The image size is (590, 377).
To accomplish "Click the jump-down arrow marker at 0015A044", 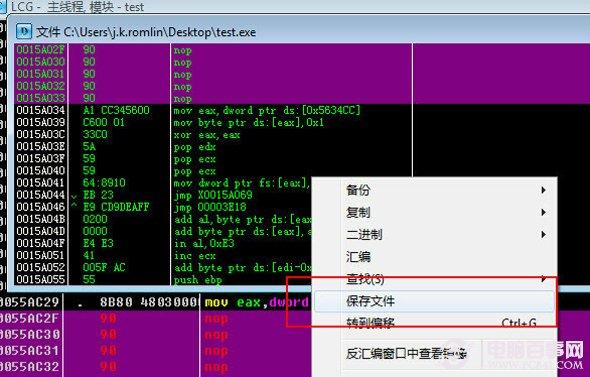I will [x=74, y=196].
